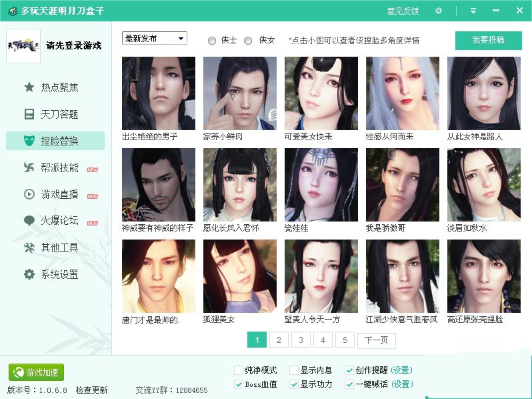Go to page 4
This screenshot has height=399, width=532.
[323, 340]
